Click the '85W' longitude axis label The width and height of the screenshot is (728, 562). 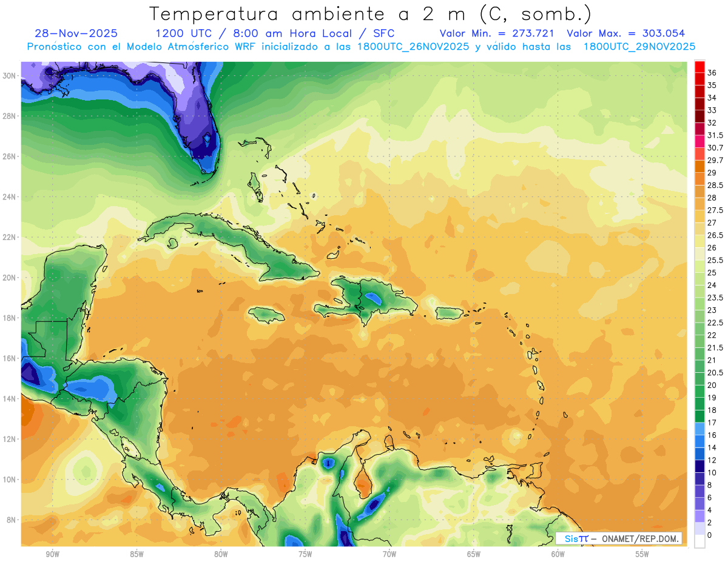coord(137,554)
